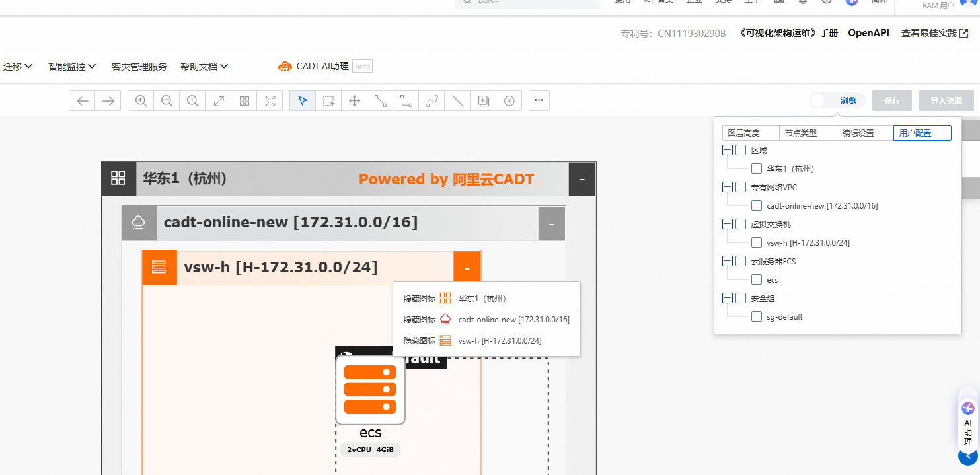Switch to the 图层高度 tab
980x475 pixels.
751,133
